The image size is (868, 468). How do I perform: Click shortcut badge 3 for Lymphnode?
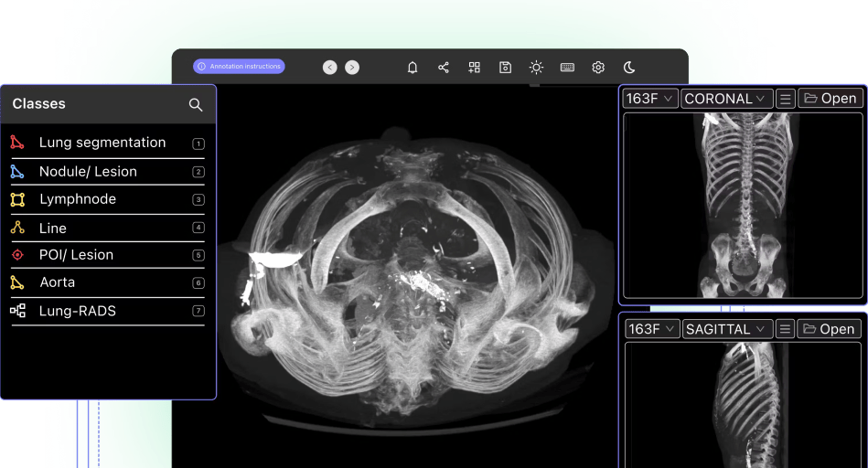tap(198, 199)
